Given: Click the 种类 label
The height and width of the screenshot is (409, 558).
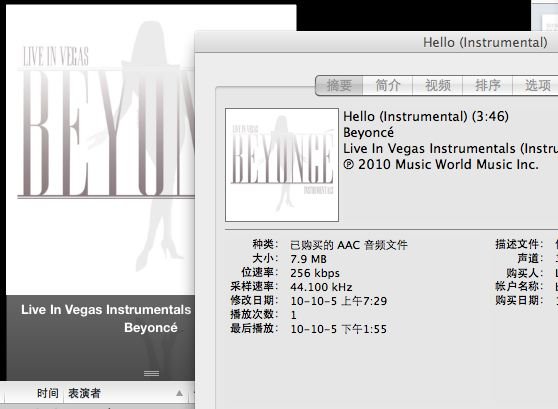Looking at the screenshot, I should click(265, 244).
